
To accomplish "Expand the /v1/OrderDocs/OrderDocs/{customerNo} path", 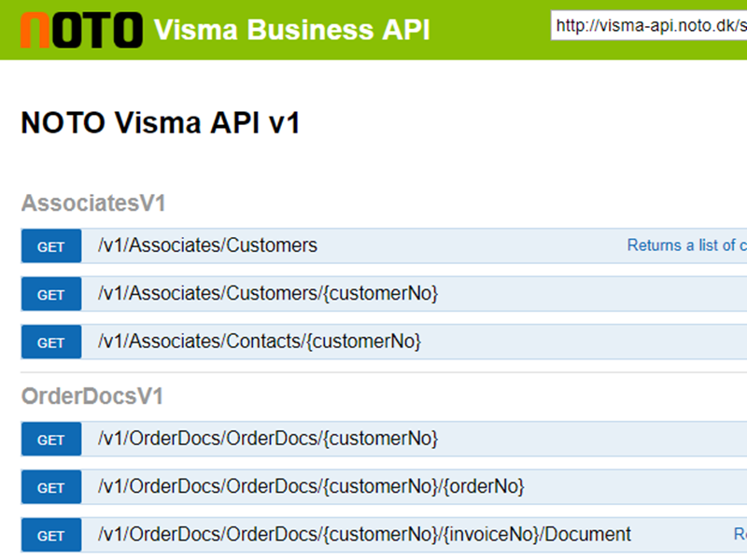I will coord(268,439).
